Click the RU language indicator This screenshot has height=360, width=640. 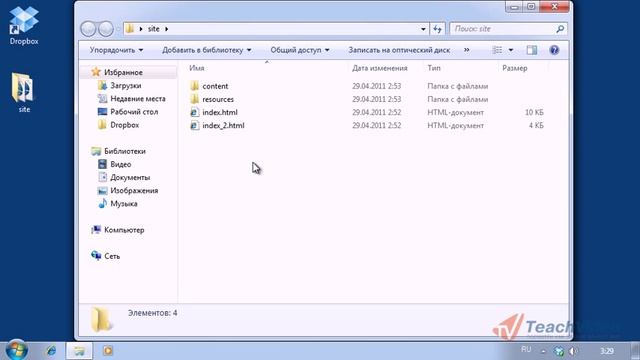(526, 350)
